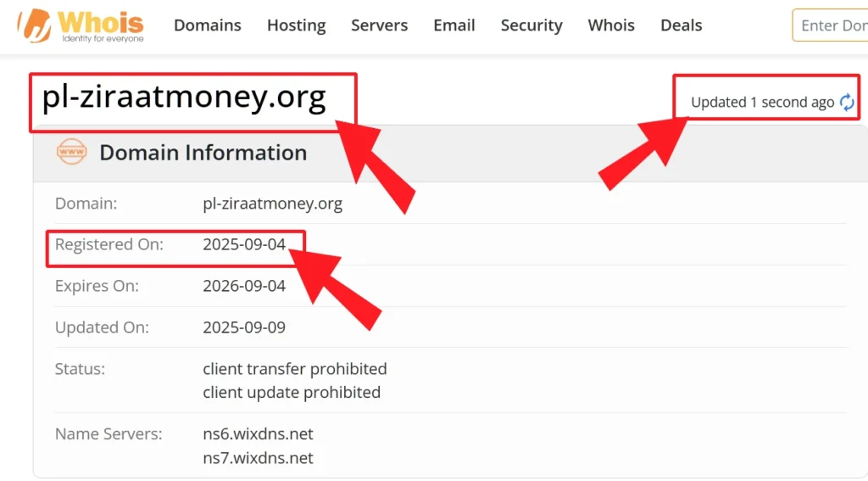This screenshot has height=481, width=868.
Task: Open the Security menu
Action: [531, 25]
